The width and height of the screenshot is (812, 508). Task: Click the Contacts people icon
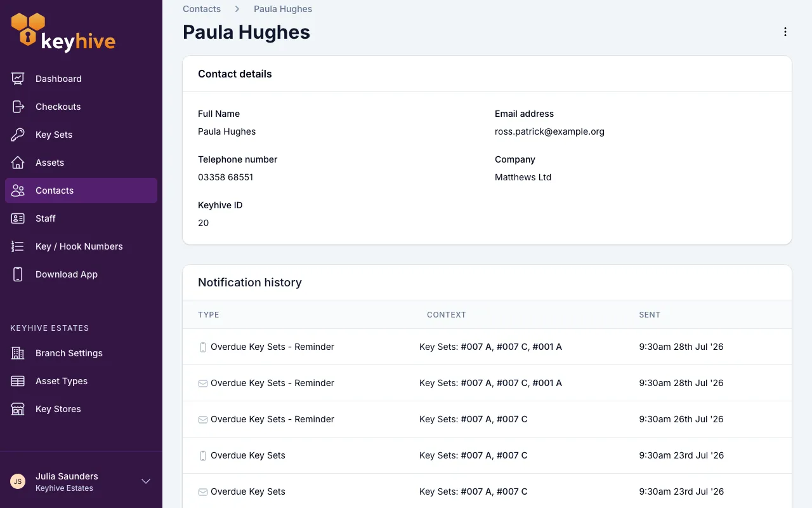pos(18,190)
